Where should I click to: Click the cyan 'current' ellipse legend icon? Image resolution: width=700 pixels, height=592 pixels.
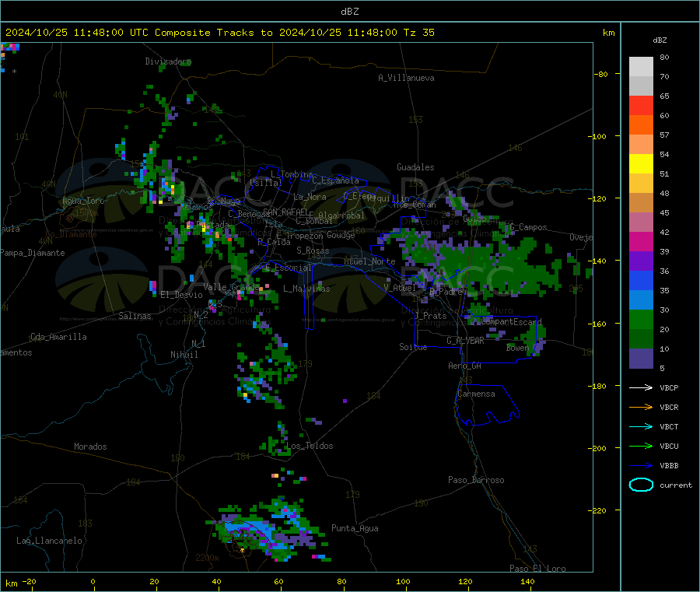click(x=641, y=485)
